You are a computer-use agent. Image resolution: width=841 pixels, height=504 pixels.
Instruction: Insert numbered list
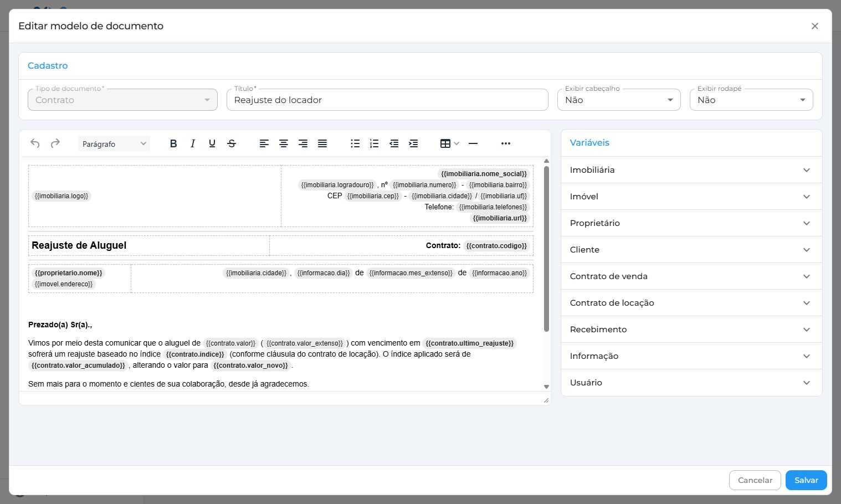(x=375, y=143)
